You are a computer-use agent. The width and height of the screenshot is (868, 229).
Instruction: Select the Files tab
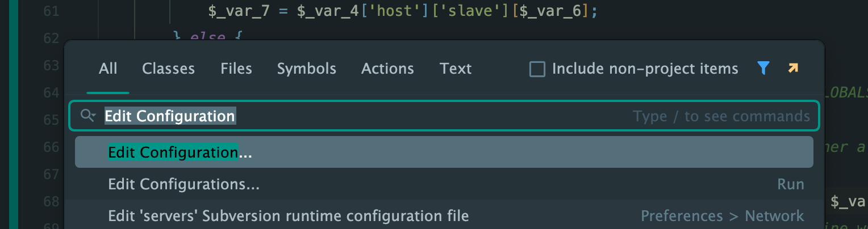point(236,69)
